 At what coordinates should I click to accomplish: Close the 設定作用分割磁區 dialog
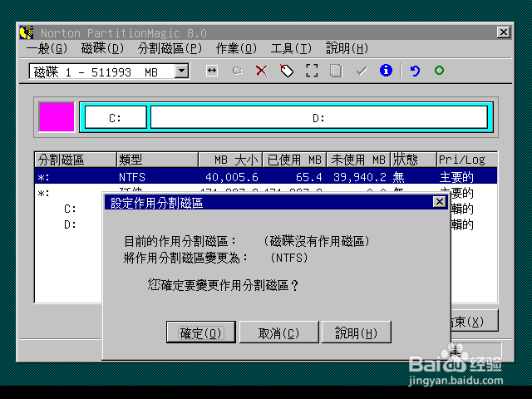coord(440,201)
